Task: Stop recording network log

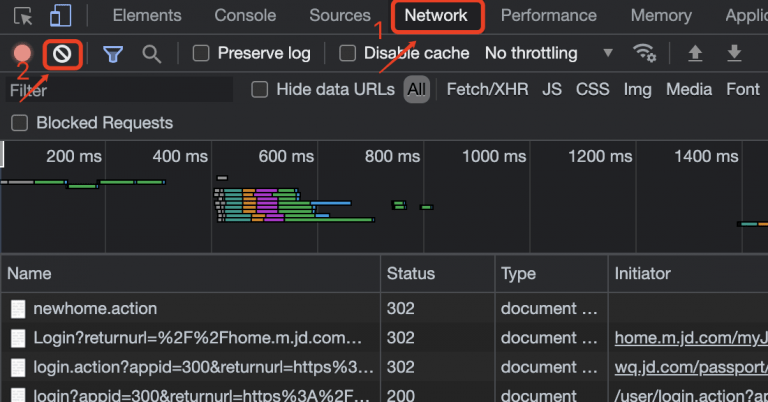Action: [x=22, y=53]
